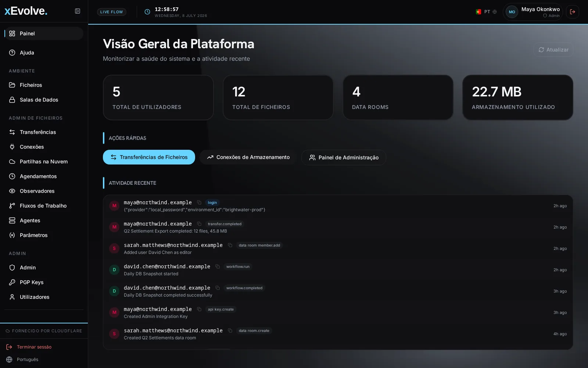Click the MO user avatar
This screenshot has height=368, width=588.
512,12
